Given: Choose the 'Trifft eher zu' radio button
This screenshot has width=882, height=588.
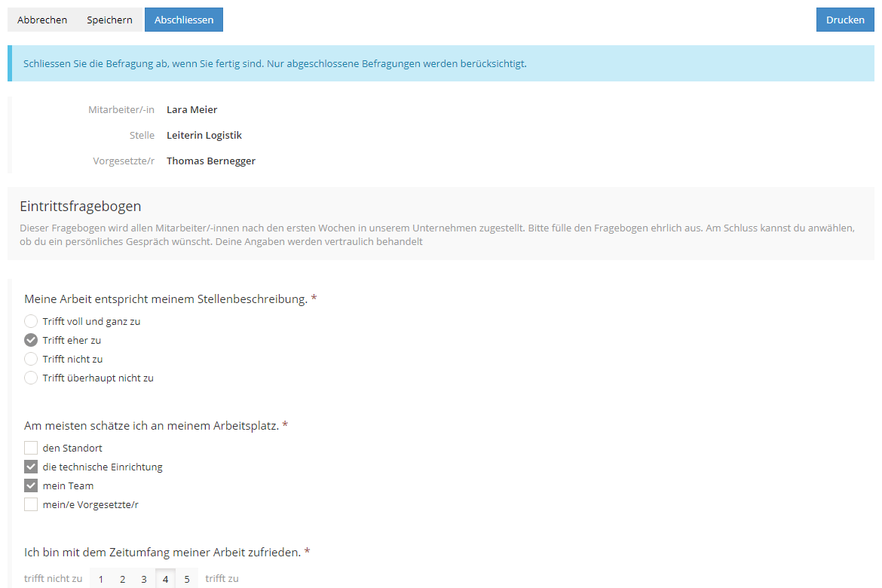Looking at the screenshot, I should point(31,340).
